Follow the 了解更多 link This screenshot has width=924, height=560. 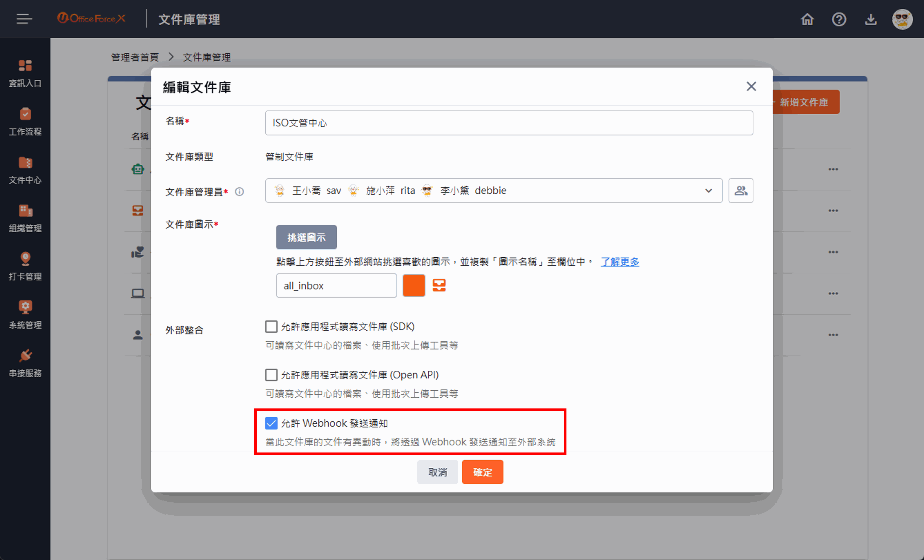coord(619,262)
